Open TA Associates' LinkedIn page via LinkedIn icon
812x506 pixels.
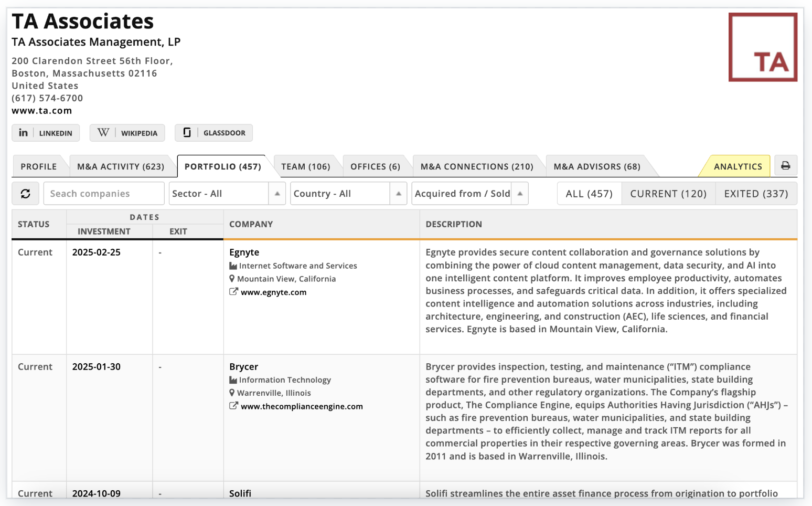pos(23,133)
